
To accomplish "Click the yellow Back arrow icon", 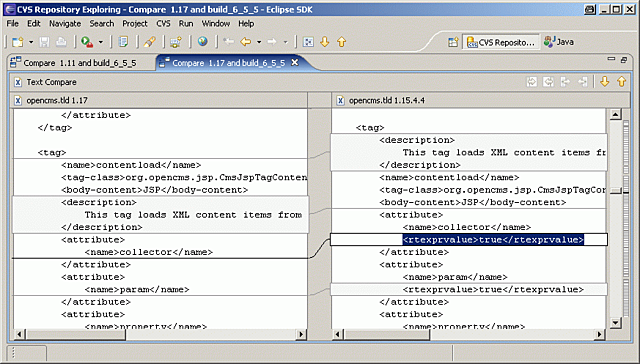I will (246, 42).
